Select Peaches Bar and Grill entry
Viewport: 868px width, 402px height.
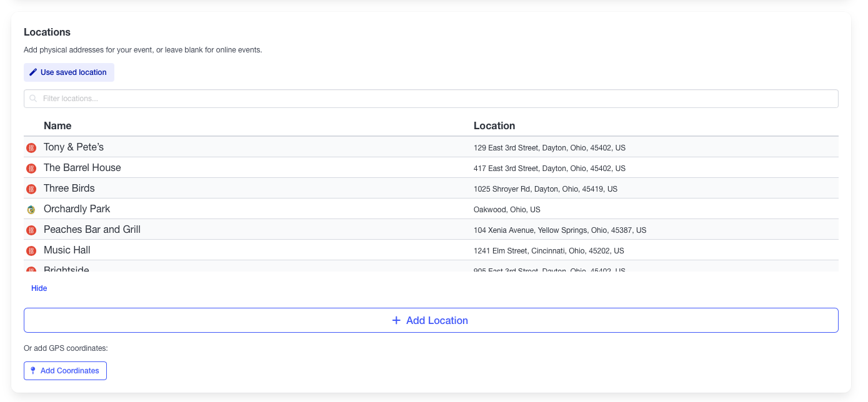click(92, 230)
